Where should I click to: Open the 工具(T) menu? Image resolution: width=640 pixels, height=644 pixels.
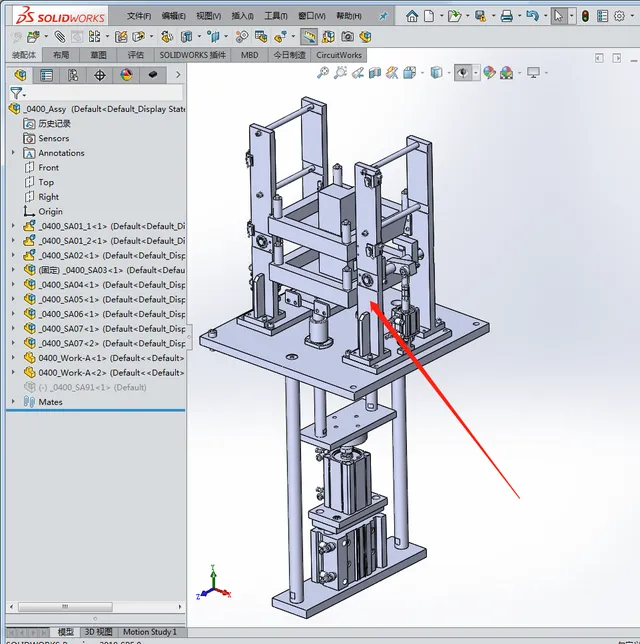point(276,16)
